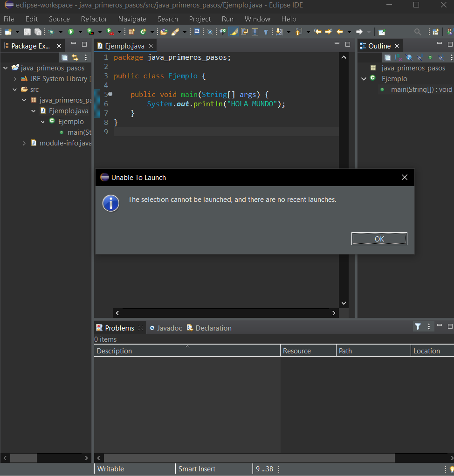The height and width of the screenshot is (476, 454).
Task: Create a new Java class icon
Action: (x=143, y=32)
